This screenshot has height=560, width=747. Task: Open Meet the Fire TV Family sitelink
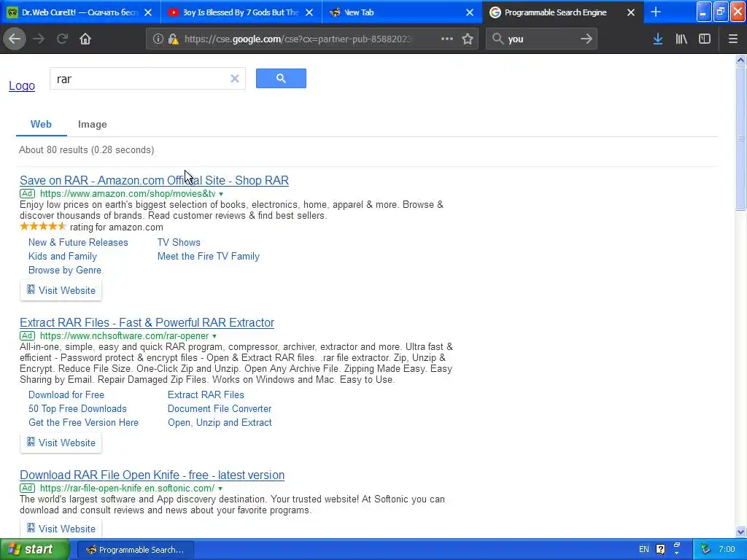[209, 256]
